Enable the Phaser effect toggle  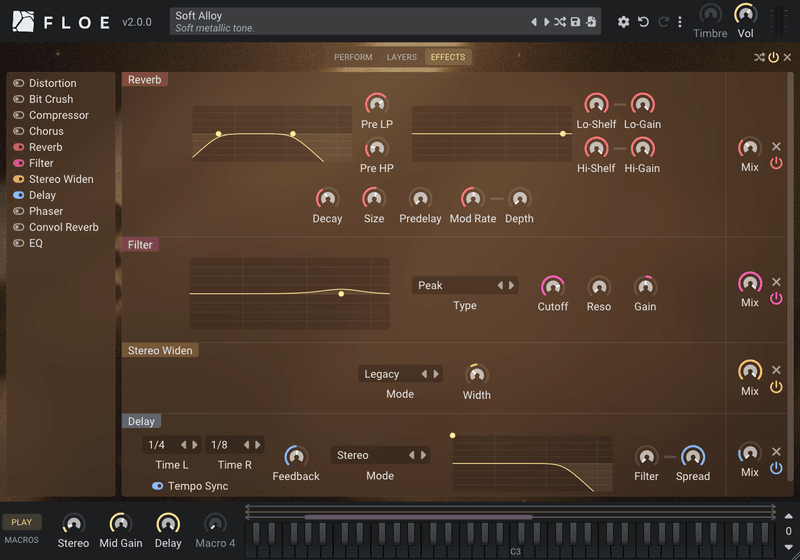click(x=19, y=211)
